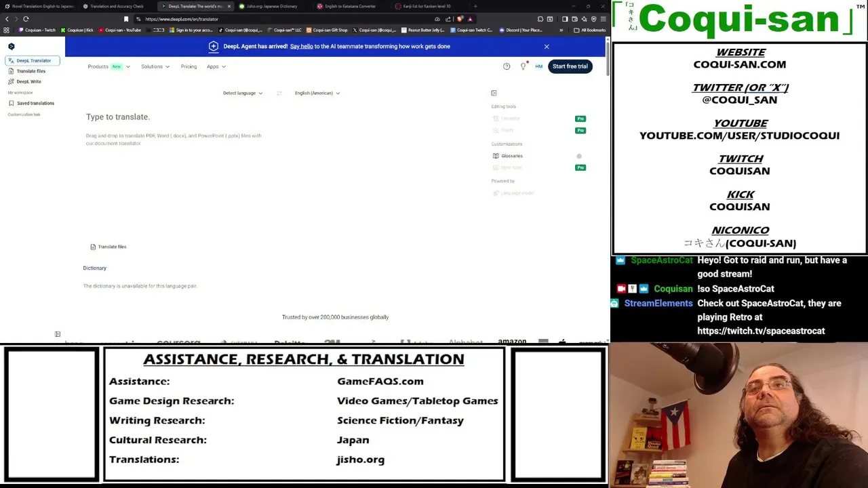Open the help question mark icon
868x488 pixels.
(507, 66)
